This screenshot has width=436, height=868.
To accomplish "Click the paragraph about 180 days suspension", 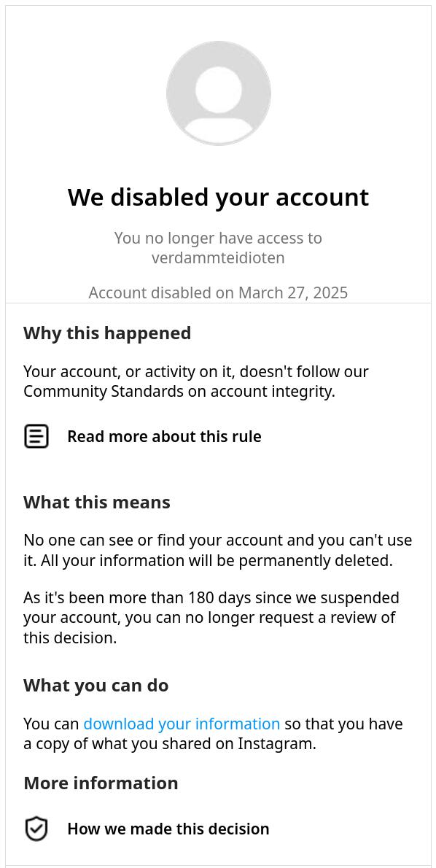I will point(211,618).
